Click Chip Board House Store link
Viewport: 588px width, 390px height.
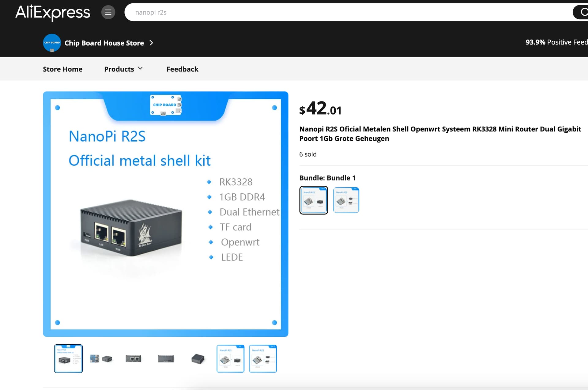tap(104, 43)
